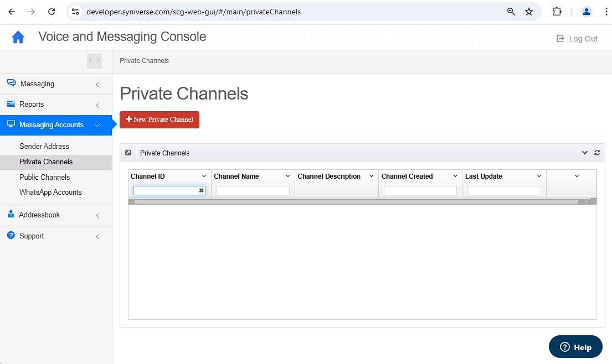
Task: Click the scrollbar right arrow
Action: (x=587, y=201)
